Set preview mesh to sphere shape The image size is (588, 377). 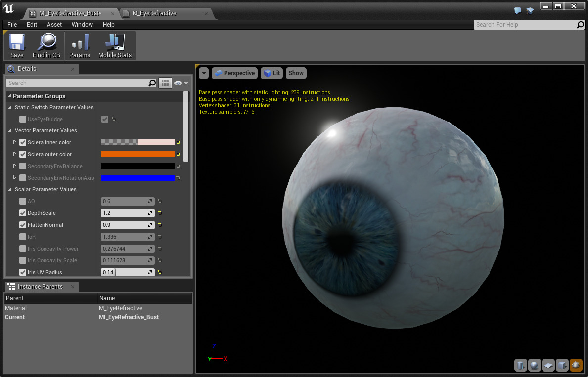pyautogui.click(x=534, y=365)
